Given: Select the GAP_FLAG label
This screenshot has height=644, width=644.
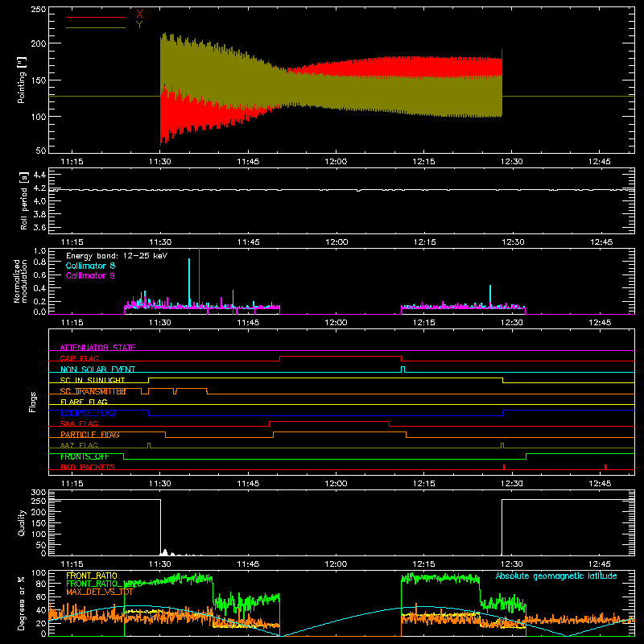Looking at the screenshot, I should 79,358.
